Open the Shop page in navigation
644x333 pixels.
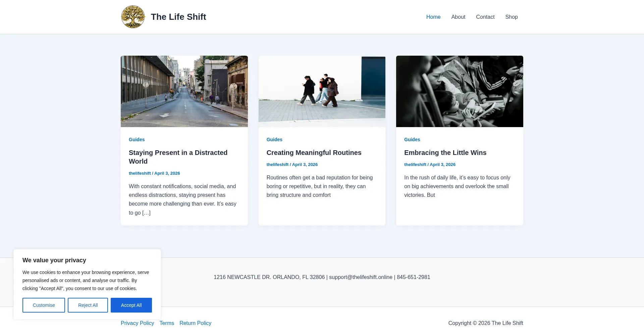click(x=512, y=17)
